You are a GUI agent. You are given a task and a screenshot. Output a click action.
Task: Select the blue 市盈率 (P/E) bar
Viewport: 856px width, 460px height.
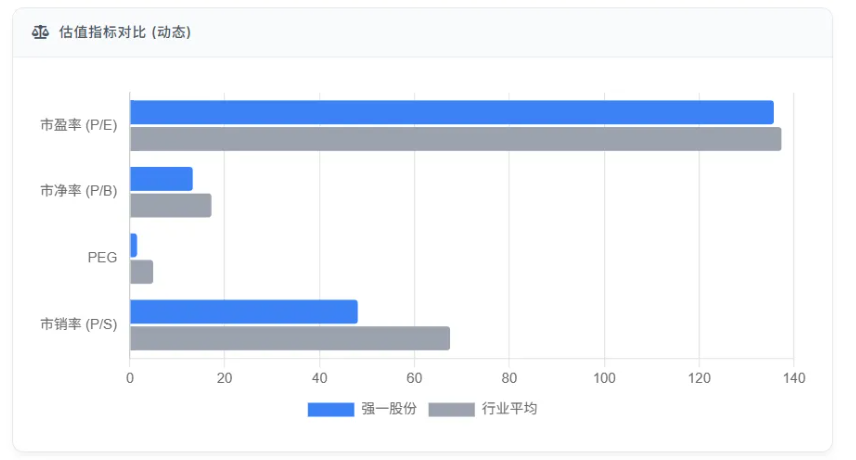pyautogui.click(x=452, y=112)
